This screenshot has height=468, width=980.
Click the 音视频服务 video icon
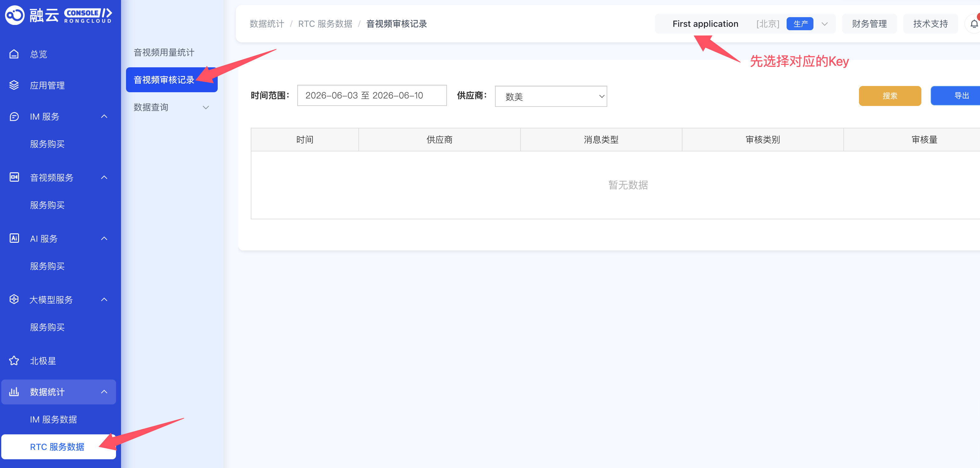(x=14, y=177)
